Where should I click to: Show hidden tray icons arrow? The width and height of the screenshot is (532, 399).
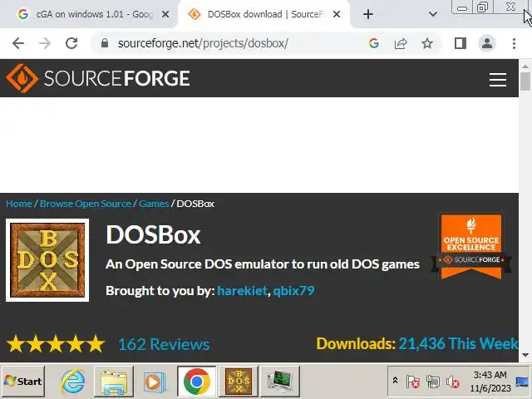coord(396,381)
